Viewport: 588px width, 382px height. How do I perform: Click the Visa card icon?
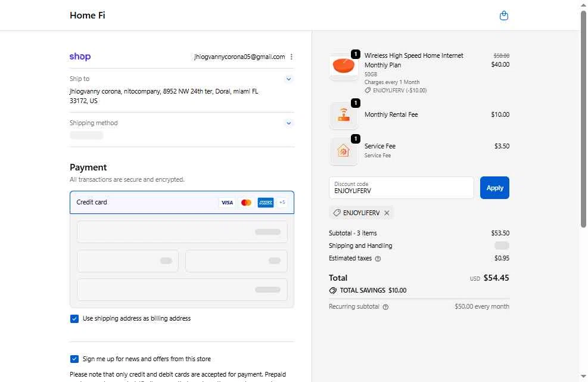point(227,203)
